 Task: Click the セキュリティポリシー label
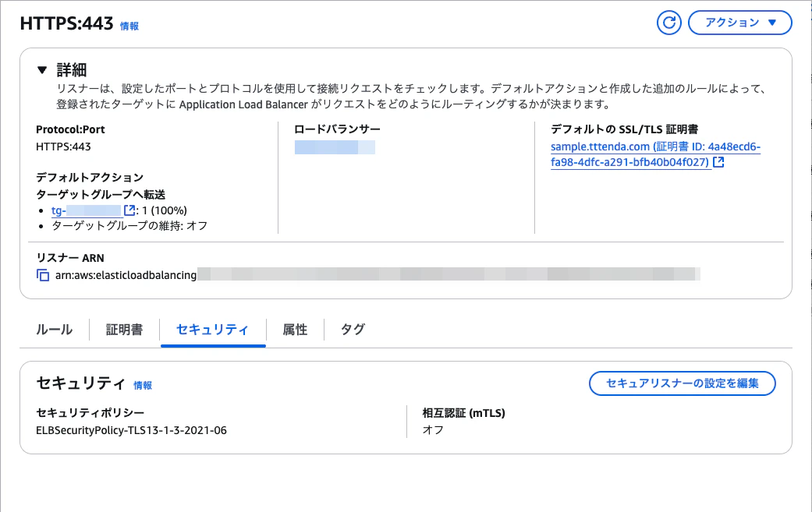(x=90, y=413)
